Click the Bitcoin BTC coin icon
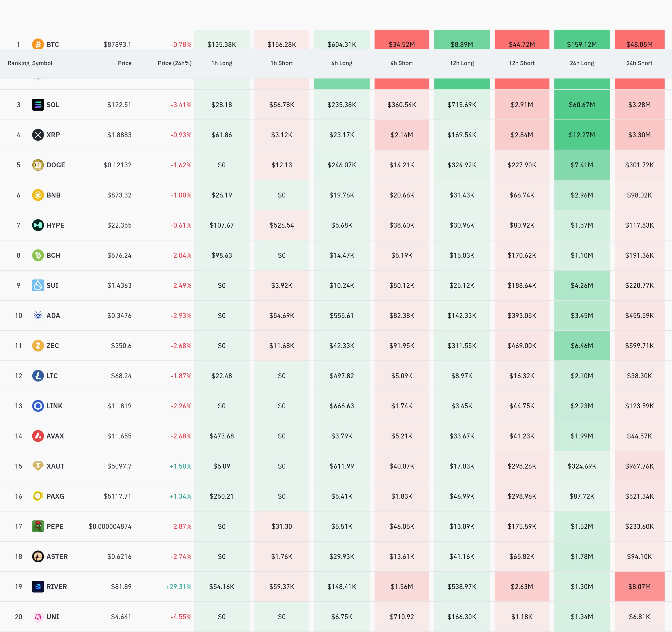This screenshot has width=672, height=632. coord(38,44)
